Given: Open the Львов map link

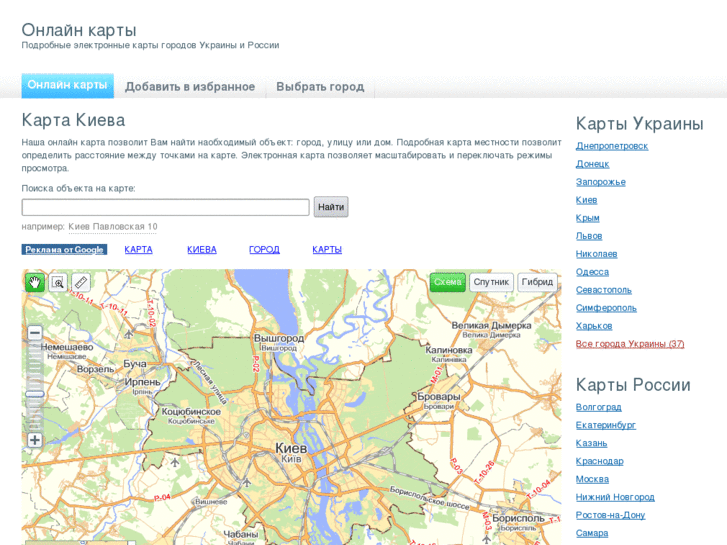Looking at the screenshot, I should 589,236.
